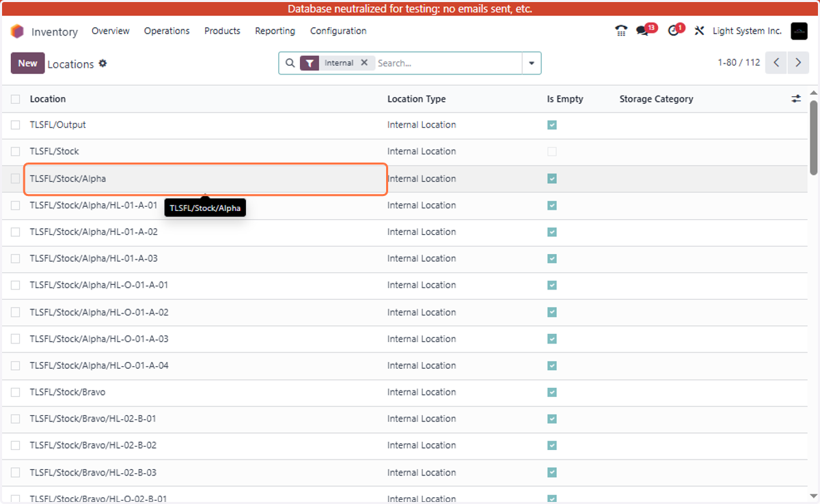Open the messages icon with 13 badge
Screen dimensions: 820x504
642,31
